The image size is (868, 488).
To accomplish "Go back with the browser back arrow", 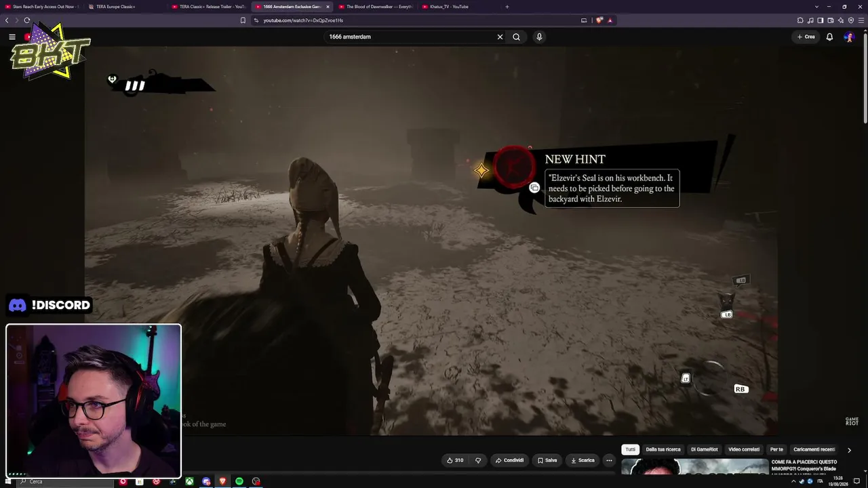I will coord(7,20).
